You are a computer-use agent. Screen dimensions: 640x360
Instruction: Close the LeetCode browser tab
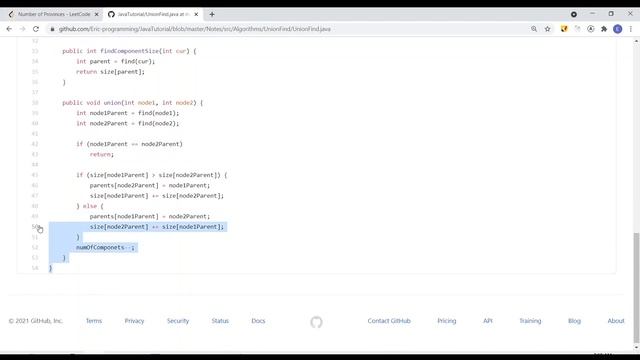click(x=97, y=14)
